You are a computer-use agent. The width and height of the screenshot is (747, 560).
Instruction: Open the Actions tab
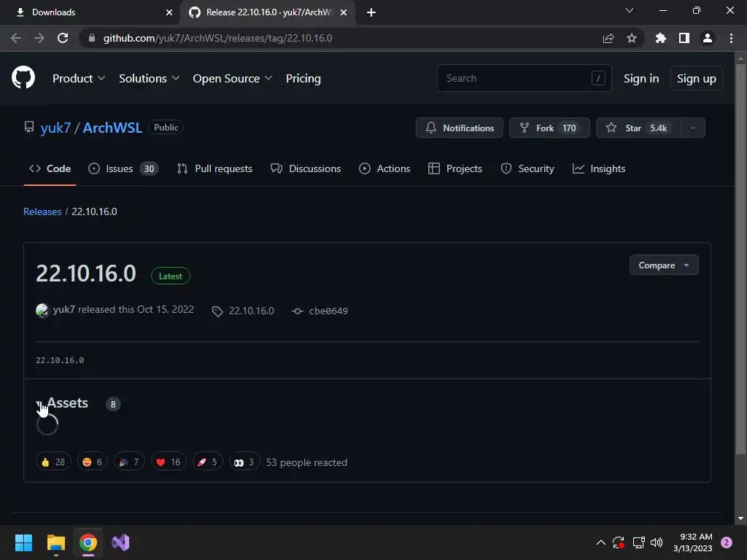(384, 168)
